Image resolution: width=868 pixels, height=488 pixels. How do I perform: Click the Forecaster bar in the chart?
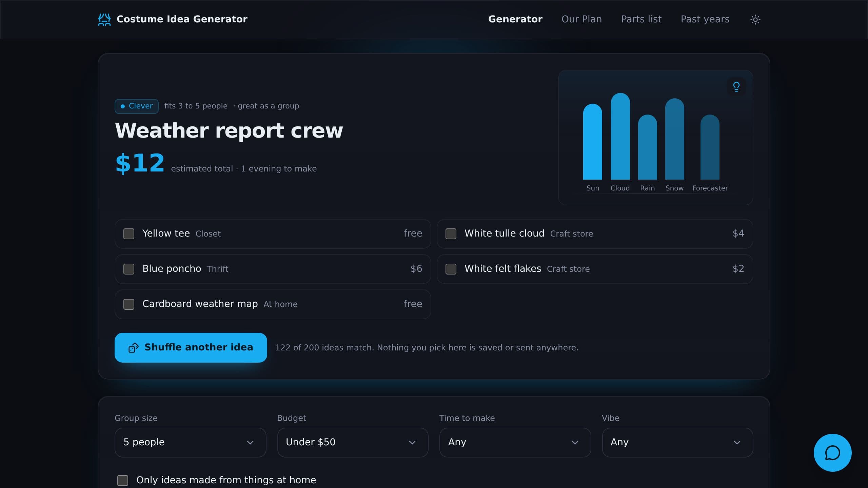click(x=710, y=147)
